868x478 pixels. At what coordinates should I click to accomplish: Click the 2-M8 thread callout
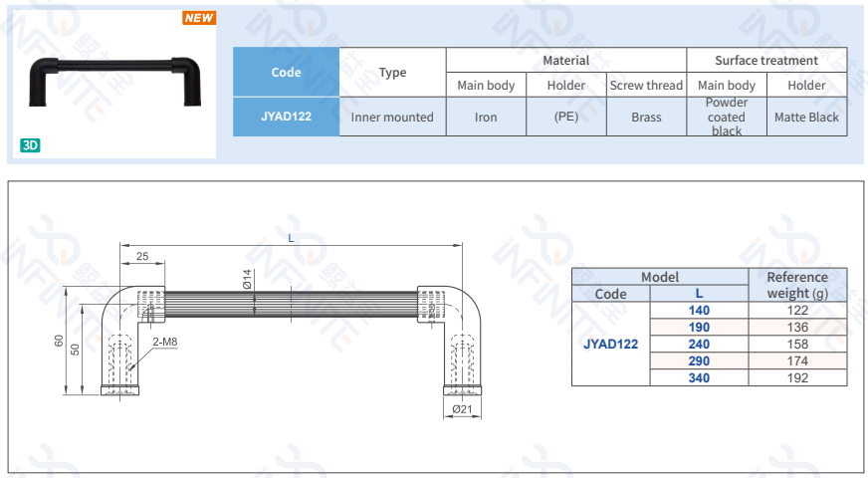click(165, 342)
